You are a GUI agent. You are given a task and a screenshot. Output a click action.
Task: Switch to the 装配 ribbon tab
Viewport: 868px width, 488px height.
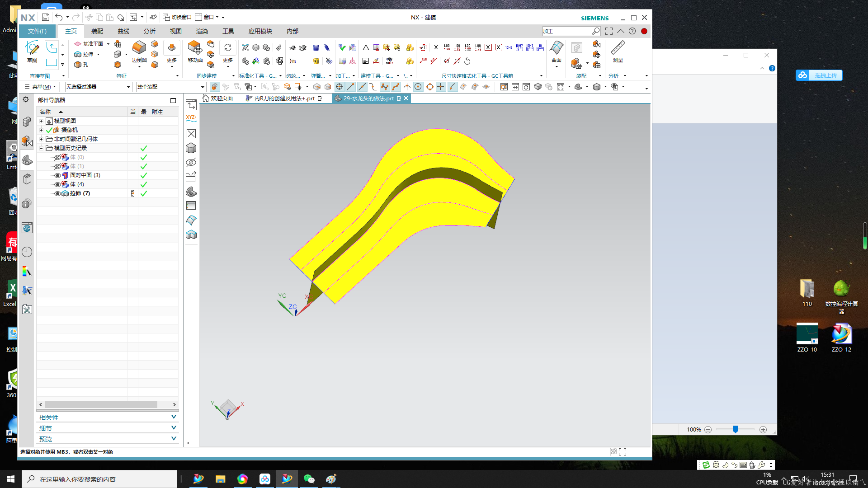(x=97, y=31)
